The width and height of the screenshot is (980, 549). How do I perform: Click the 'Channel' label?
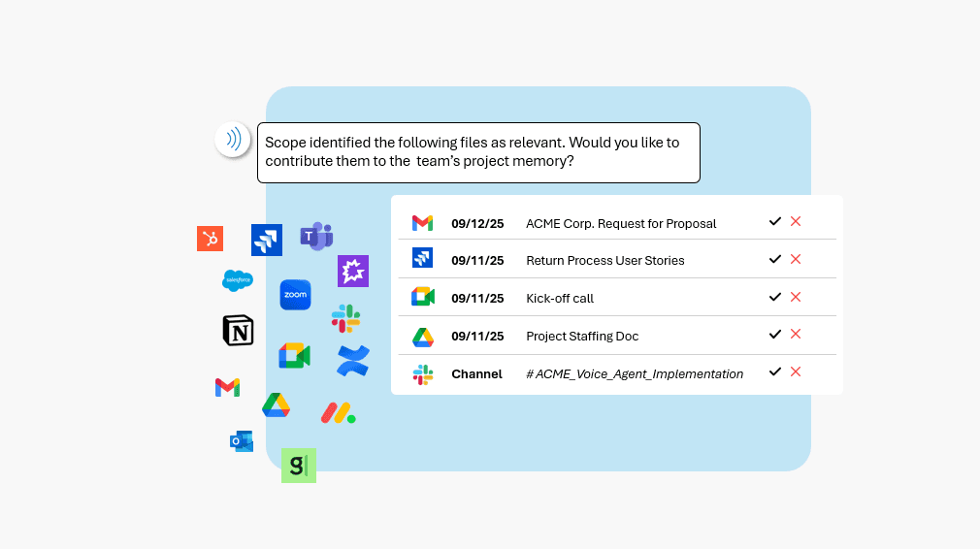476,374
